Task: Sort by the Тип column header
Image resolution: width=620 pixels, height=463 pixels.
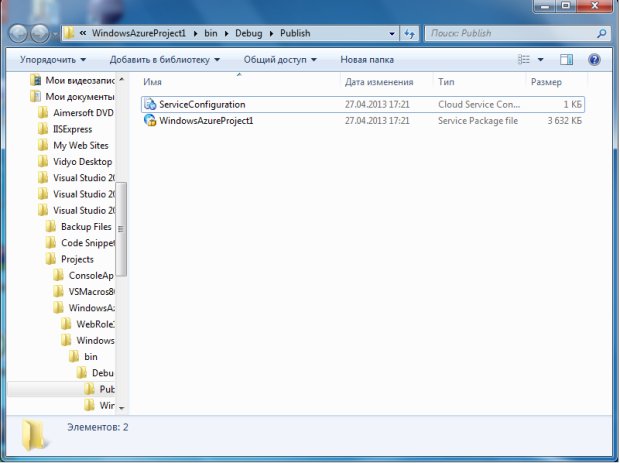Action: click(x=446, y=82)
